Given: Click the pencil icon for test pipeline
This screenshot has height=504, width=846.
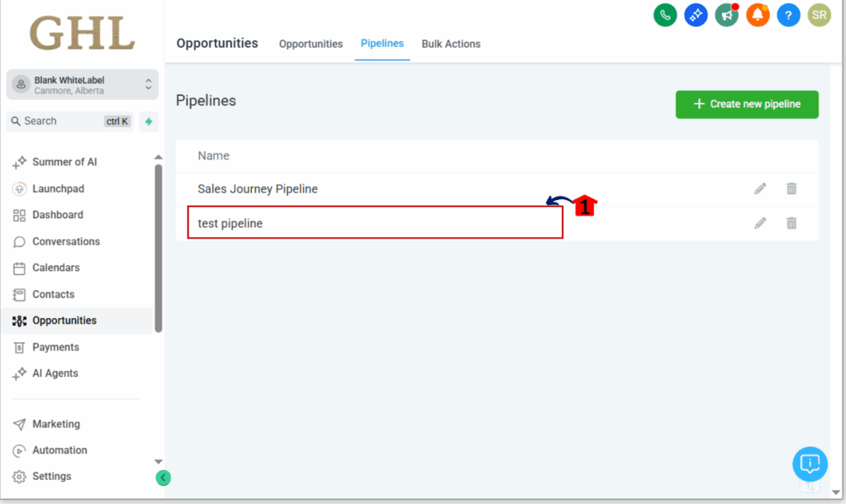Looking at the screenshot, I should coord(760,223).
